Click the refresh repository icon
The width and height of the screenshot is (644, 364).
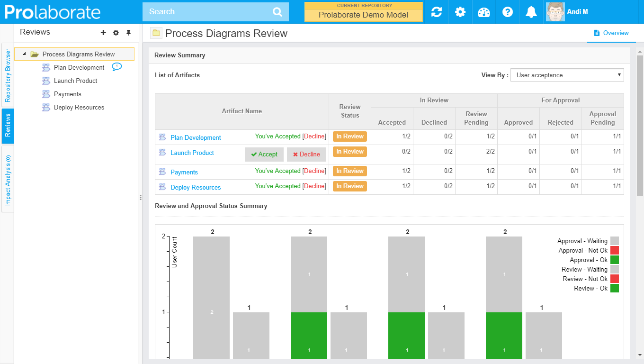point(436,12)
